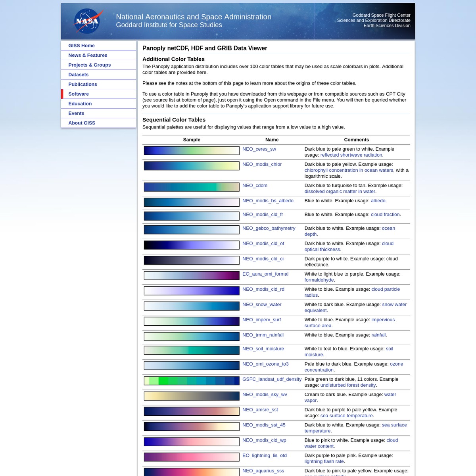
Task: Download NEO_omi_ozone_to3 color table
Action: point(265,364)
